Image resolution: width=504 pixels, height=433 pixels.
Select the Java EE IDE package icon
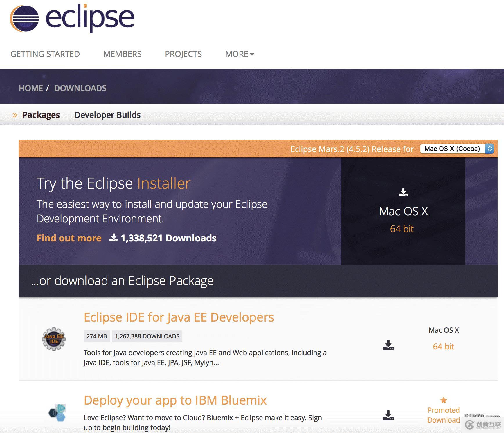pos(53,338)
